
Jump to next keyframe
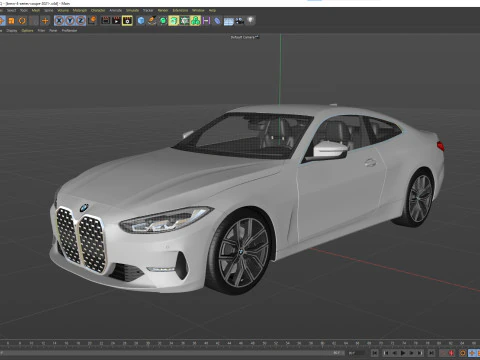tap(420, 353)
